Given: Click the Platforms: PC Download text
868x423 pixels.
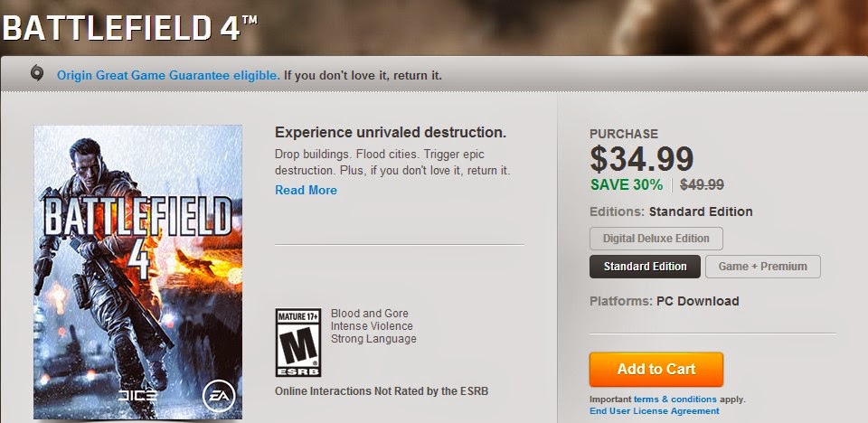Looking at the screenshot, I should pyautogui.click(x=664, y=301).
